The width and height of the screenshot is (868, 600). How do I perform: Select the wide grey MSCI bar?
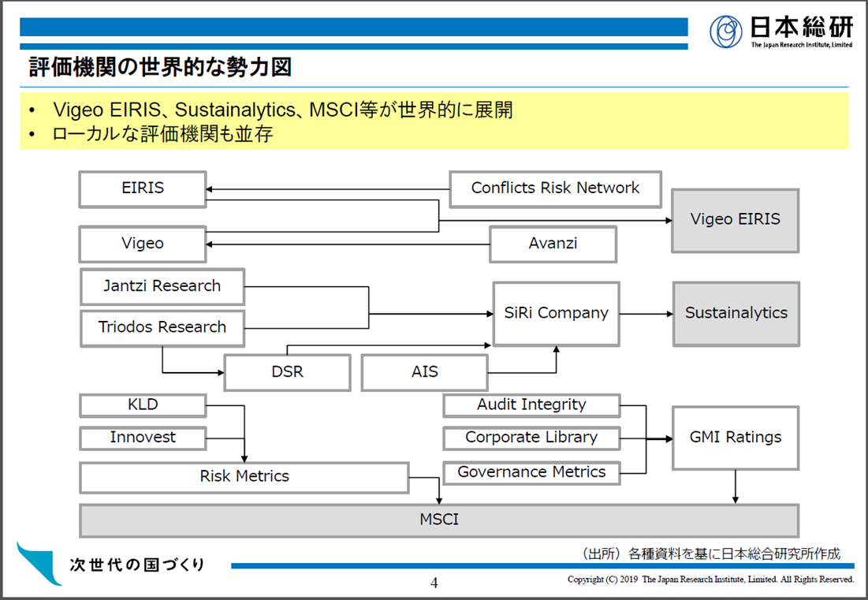(439, 520)
